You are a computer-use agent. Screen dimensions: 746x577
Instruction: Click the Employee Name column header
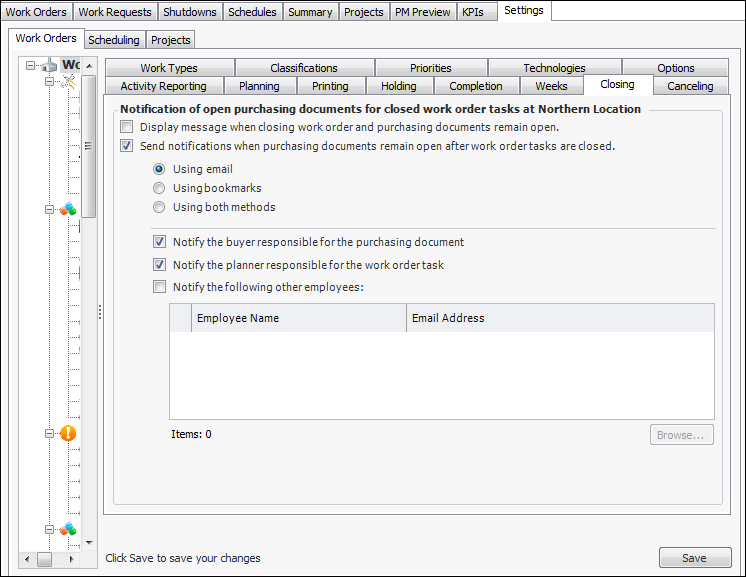point(238,318)
